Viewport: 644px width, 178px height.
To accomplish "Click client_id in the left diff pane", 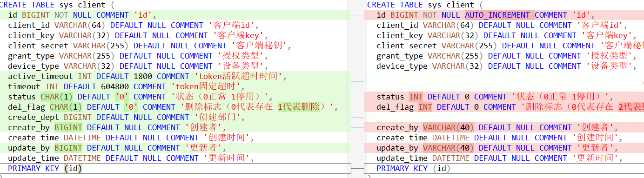I will [29, 25].
